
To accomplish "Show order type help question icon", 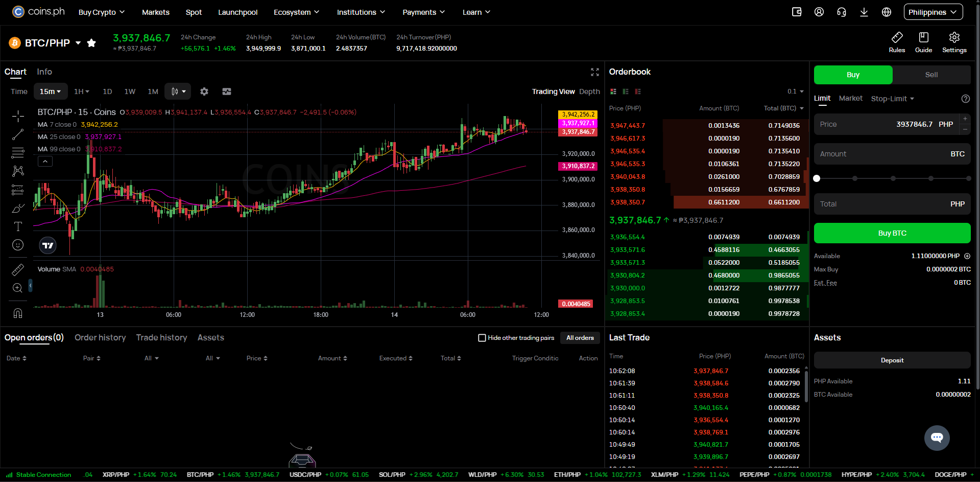I will [965, 99].
